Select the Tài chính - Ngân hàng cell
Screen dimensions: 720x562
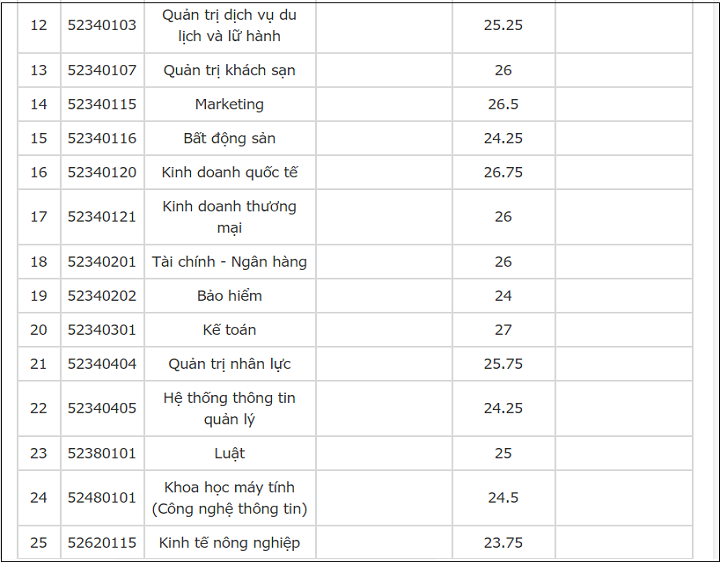click(229, 262)
